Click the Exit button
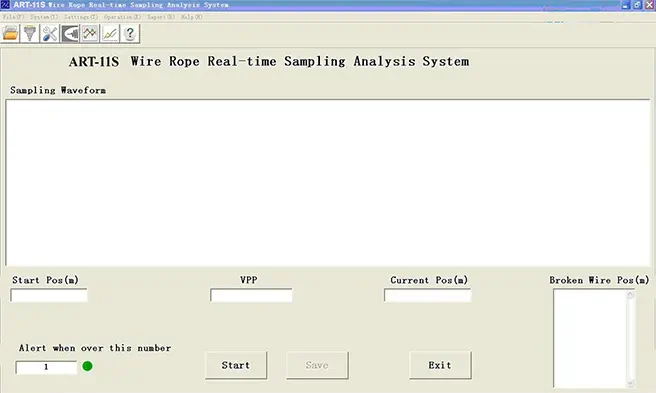Viewport: 656px width, 393px height. tap(440, 365)
